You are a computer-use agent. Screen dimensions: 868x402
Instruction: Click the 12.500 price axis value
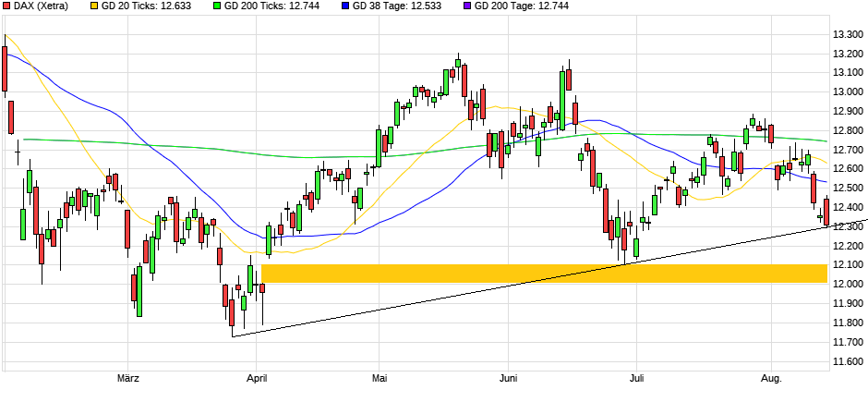pyautogui.click(x=848, y=189)
